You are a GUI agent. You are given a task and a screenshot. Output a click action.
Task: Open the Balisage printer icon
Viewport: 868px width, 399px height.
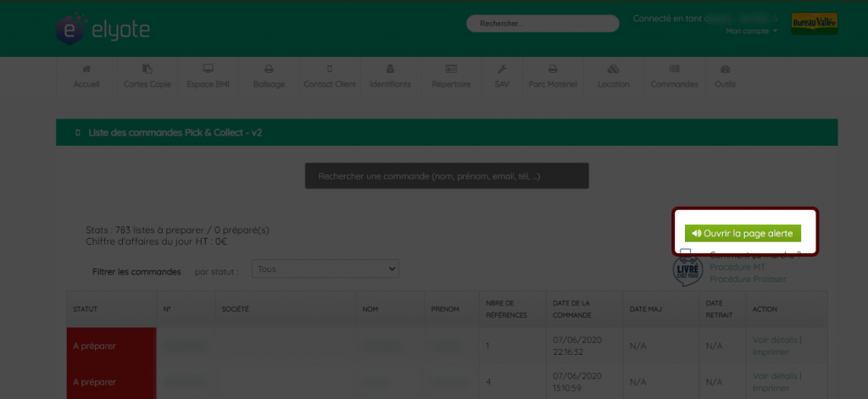pyautogui.click(x=269, y=69)
